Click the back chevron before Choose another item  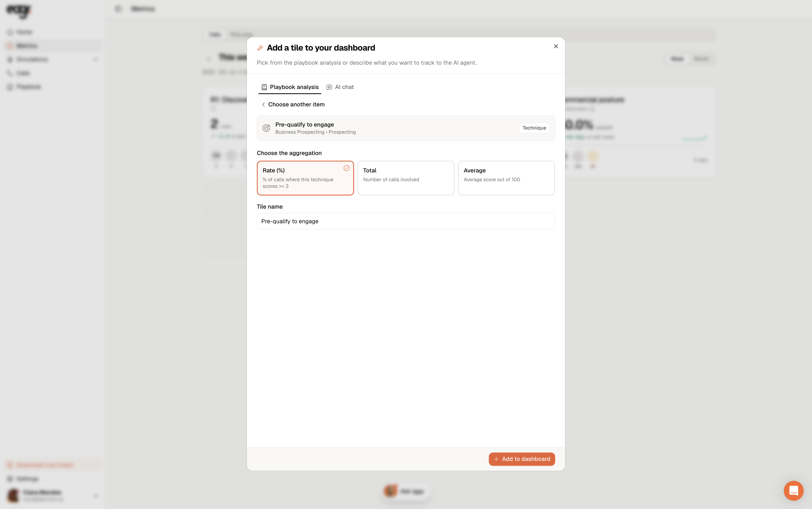click(263, 105)
